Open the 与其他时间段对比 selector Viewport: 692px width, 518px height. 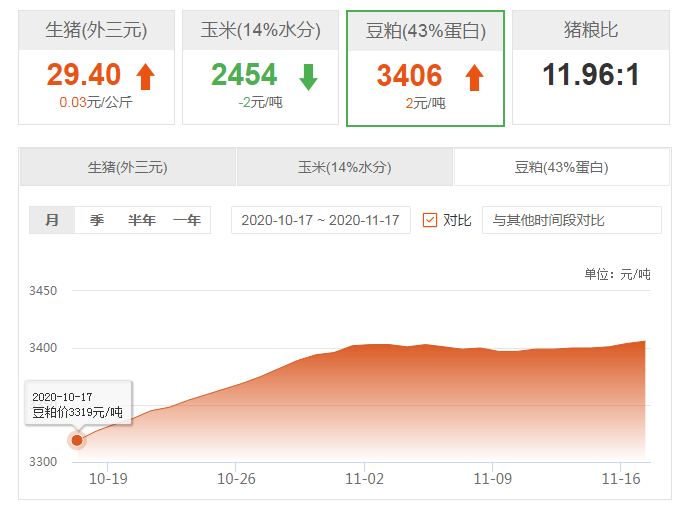pos(572,220)
